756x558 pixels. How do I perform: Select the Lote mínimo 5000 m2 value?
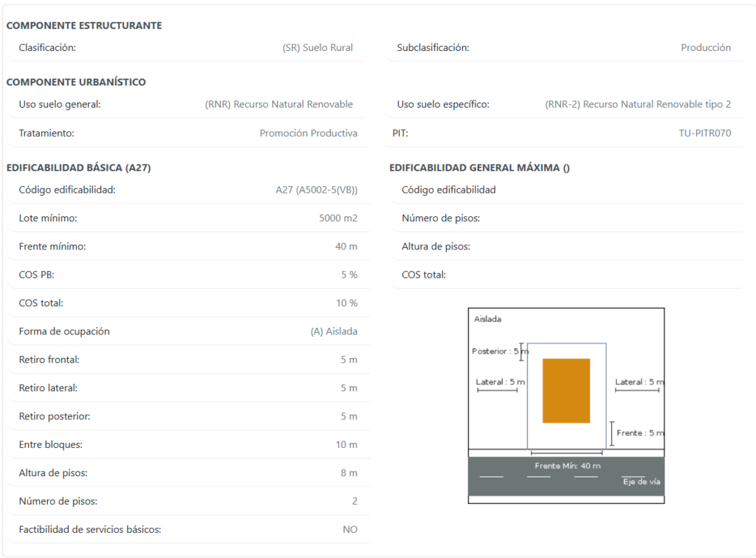[338, 218]
